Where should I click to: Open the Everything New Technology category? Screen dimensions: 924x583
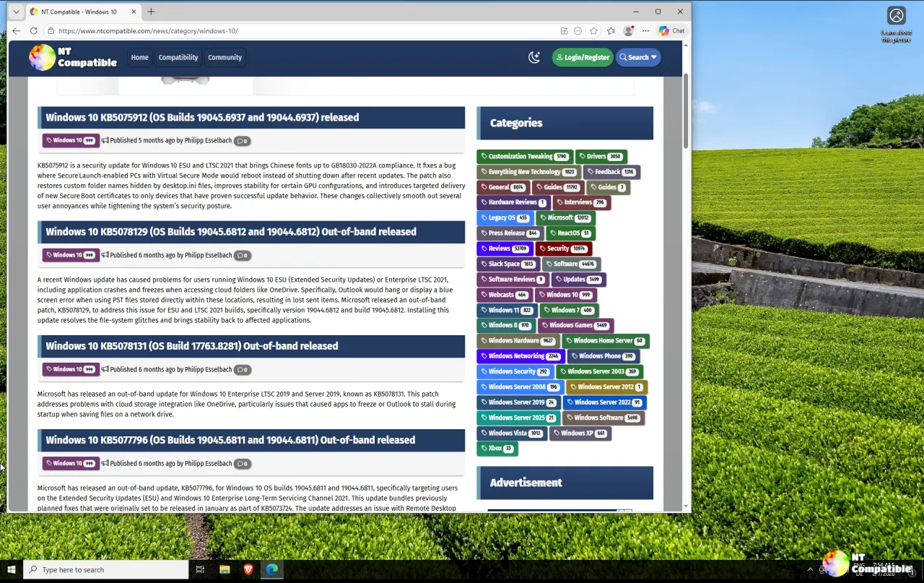coord(529,172)
